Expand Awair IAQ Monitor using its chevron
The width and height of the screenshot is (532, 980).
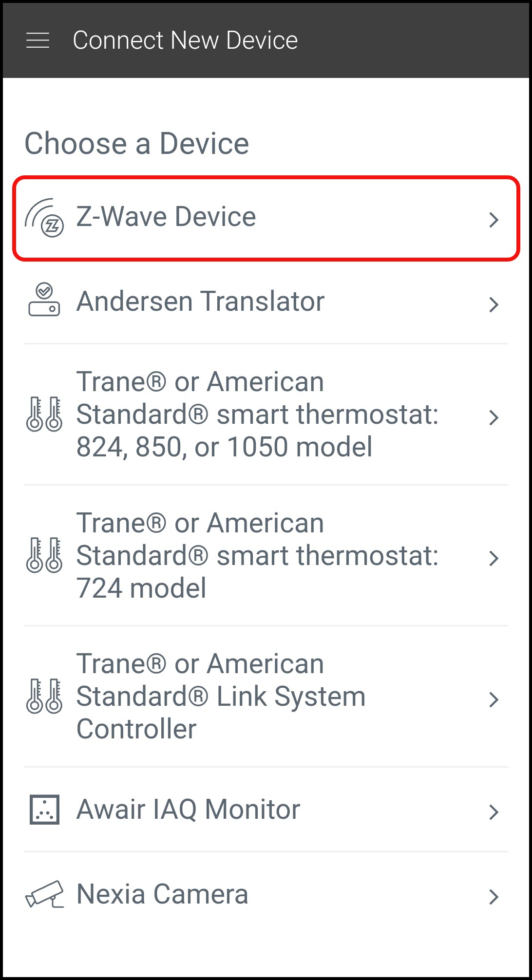[494, 812]
